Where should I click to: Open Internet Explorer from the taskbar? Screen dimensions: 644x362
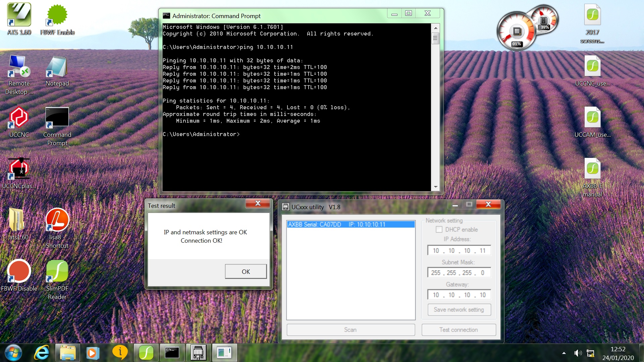(x=42, y=353)
